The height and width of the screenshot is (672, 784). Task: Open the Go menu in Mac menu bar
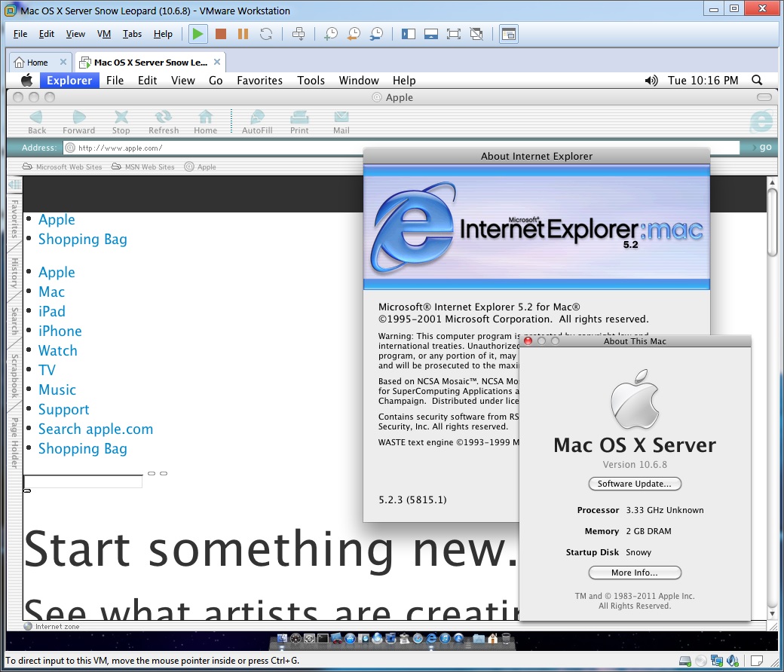pyautogui.click(x=216, y=81)
